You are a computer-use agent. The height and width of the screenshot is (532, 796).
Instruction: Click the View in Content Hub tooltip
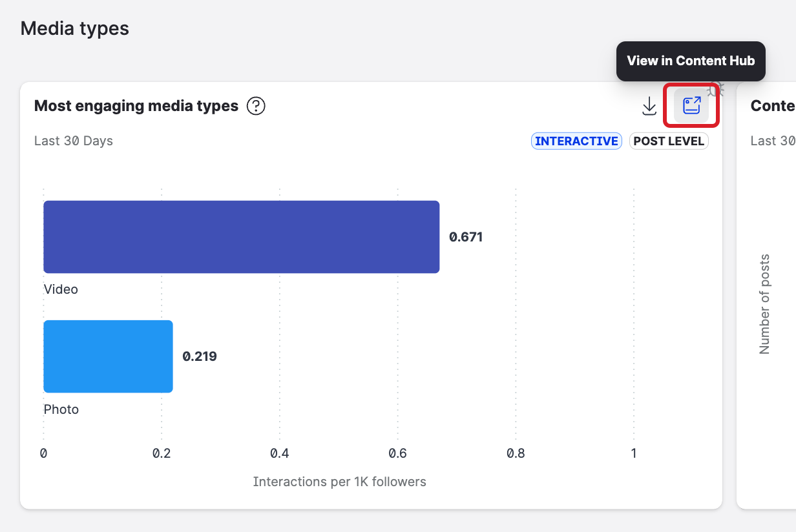691,61
